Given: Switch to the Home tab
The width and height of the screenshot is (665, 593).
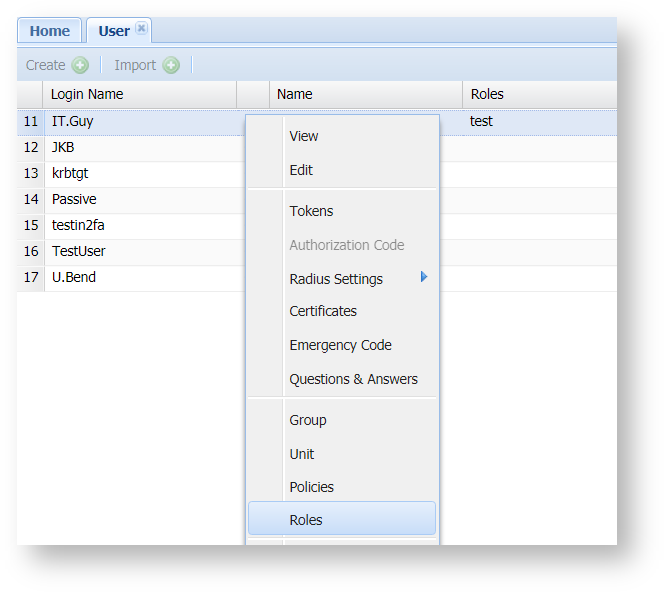Looking at the screenshot, I should [49, 31].
